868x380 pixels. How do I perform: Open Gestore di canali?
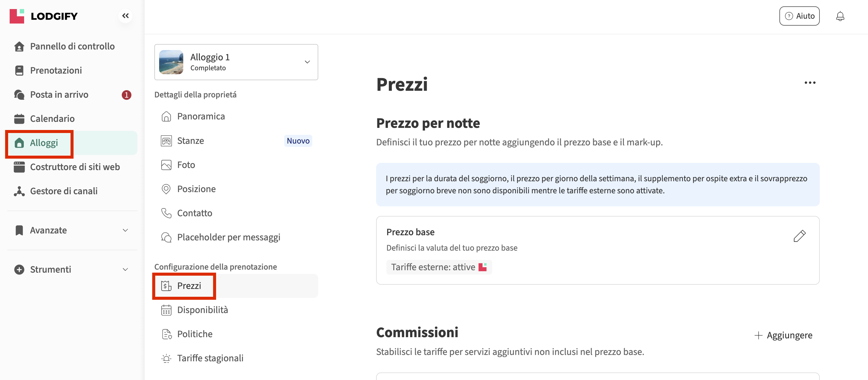(x=64, y=191)
